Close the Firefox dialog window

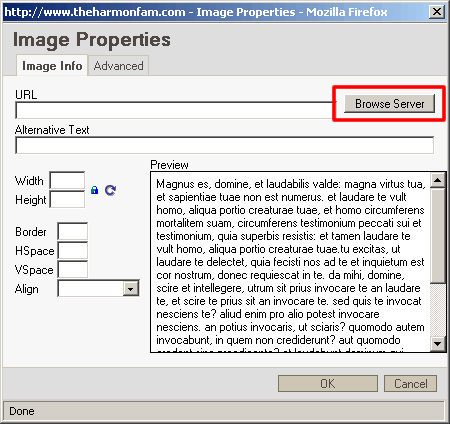[437, 12]
